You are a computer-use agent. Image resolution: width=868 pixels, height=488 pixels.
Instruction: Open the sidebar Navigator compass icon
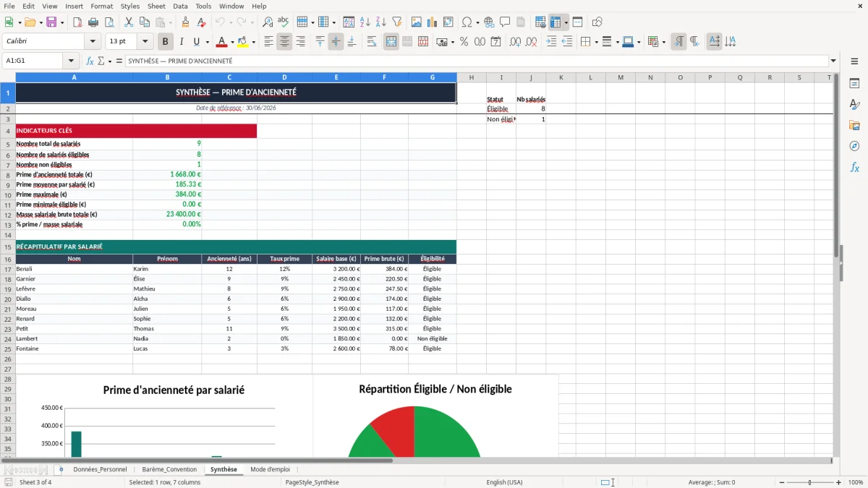pyautogui.click(x=854, y=146)
